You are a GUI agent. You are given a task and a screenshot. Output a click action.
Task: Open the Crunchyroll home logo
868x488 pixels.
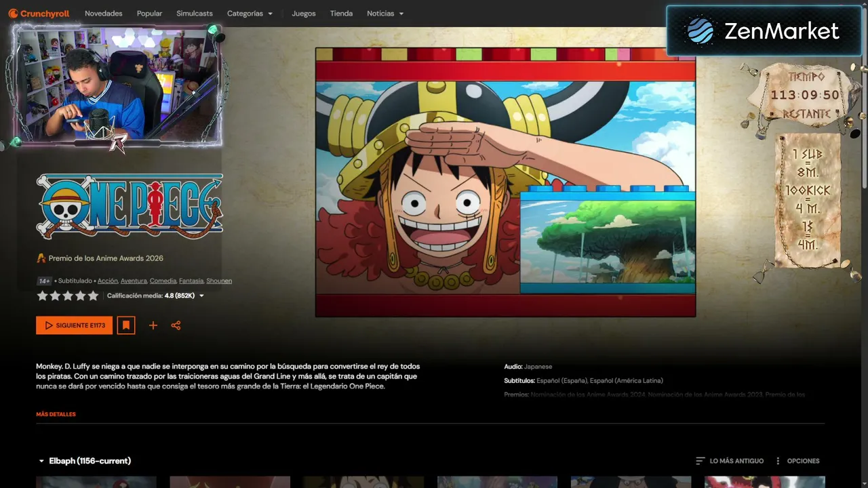click(x=39, y=14)
